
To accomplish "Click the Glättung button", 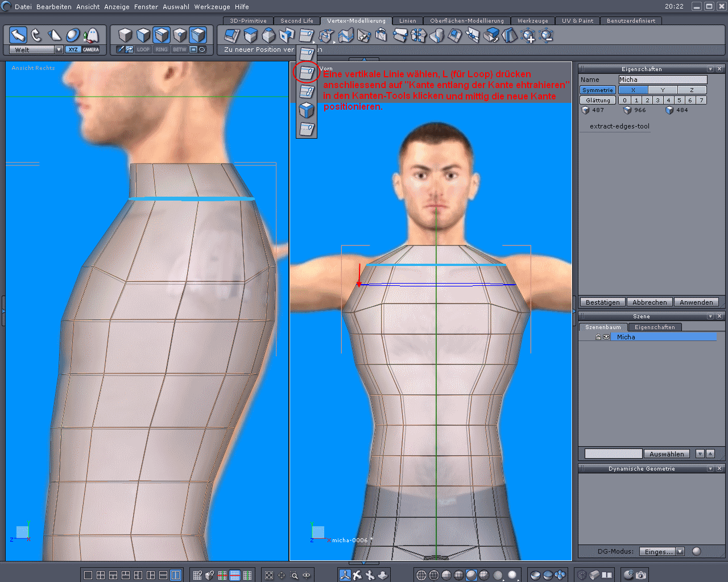I will pyautogui.click(x=598, y=100).
